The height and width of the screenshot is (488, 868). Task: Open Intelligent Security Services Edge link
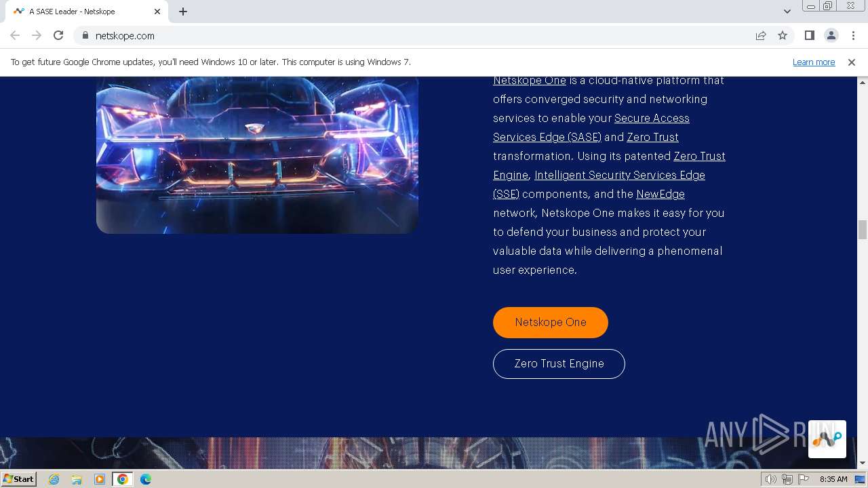click(599, 184)
